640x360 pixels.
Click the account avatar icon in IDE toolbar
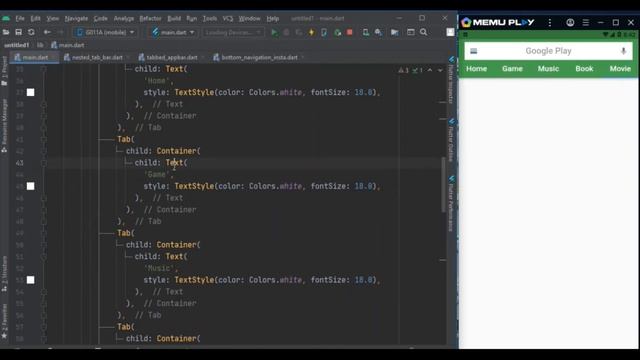450,32
